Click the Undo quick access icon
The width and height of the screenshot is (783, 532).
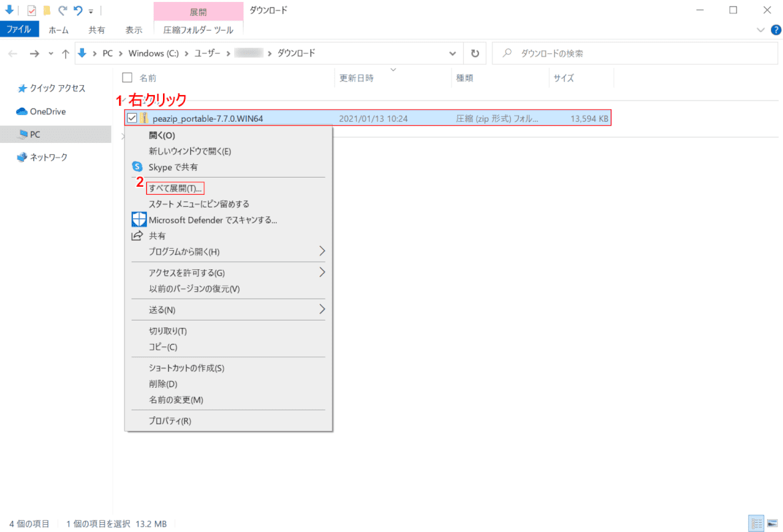(78, 11)
